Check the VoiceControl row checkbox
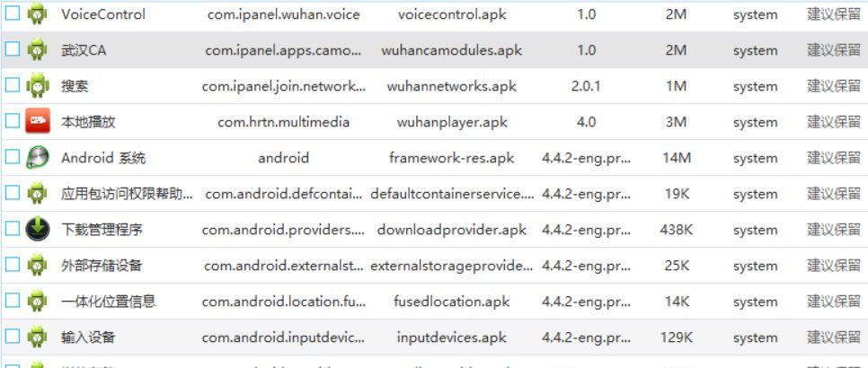This screenshot has width=868, height=368. pyautogui.click(x=13, y=13)
